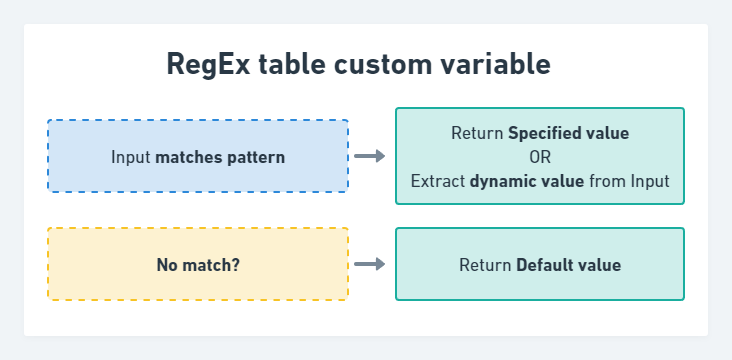Click the word Input in blue box
The height and width of the screenshot is (360, 732).
131,157
